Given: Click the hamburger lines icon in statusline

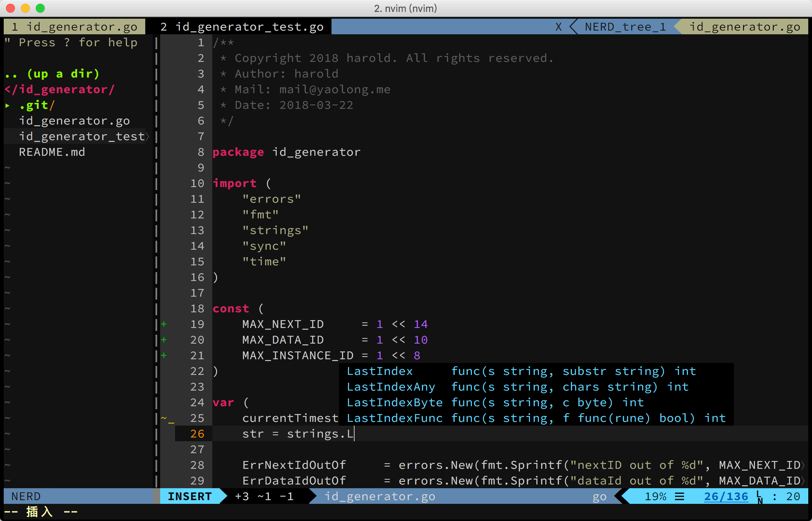Looking at the screenshot, I should coord(679,496).
